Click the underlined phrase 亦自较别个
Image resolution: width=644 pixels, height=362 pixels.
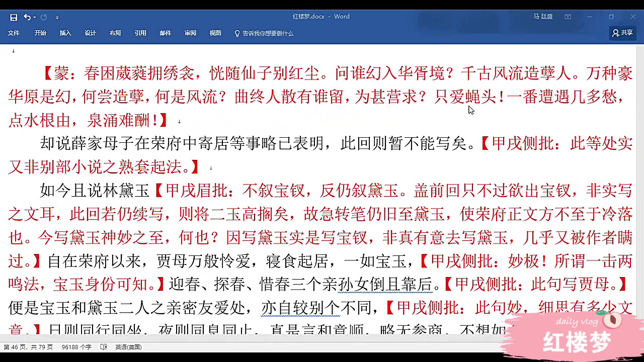pyautogui.click(x=300, y=307)
